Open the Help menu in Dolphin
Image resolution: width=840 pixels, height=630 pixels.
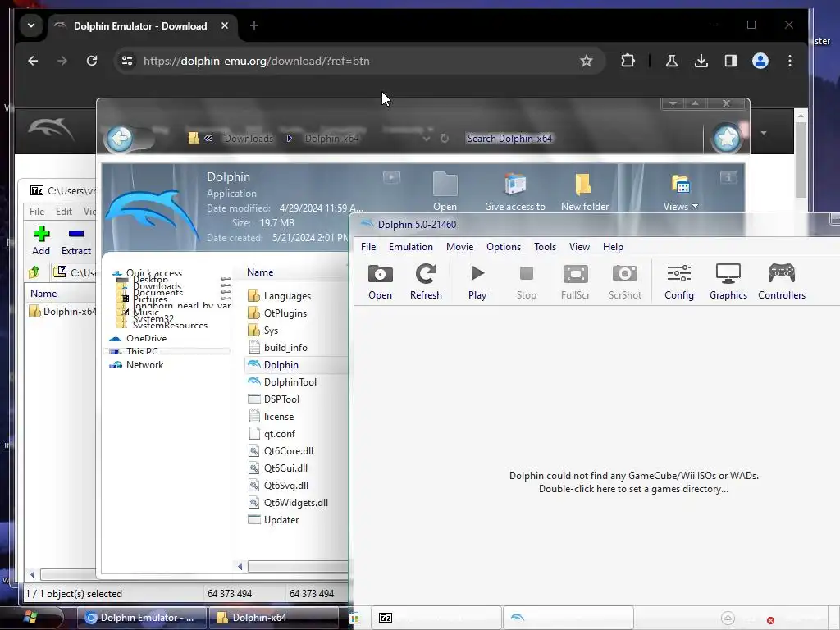click(x=613, y=247)
